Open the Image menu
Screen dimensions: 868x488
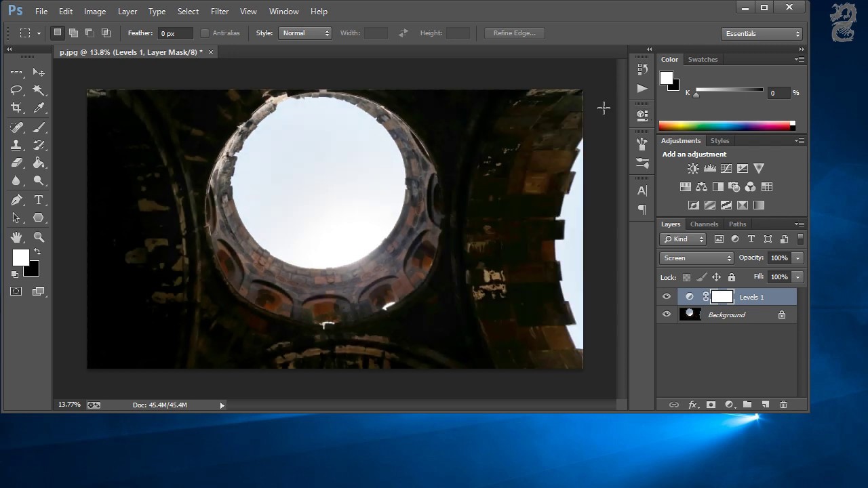point(94,12)
